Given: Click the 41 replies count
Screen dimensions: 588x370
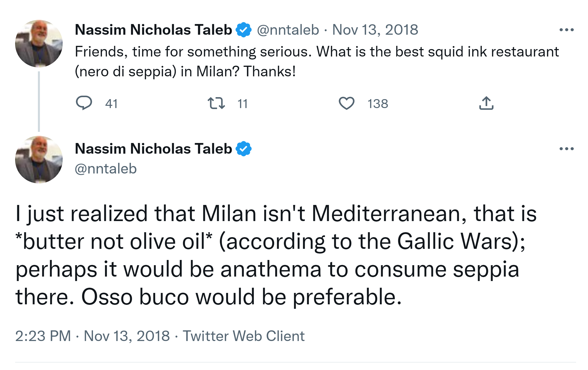Looking at the screenshot, I should coord(111,104).
